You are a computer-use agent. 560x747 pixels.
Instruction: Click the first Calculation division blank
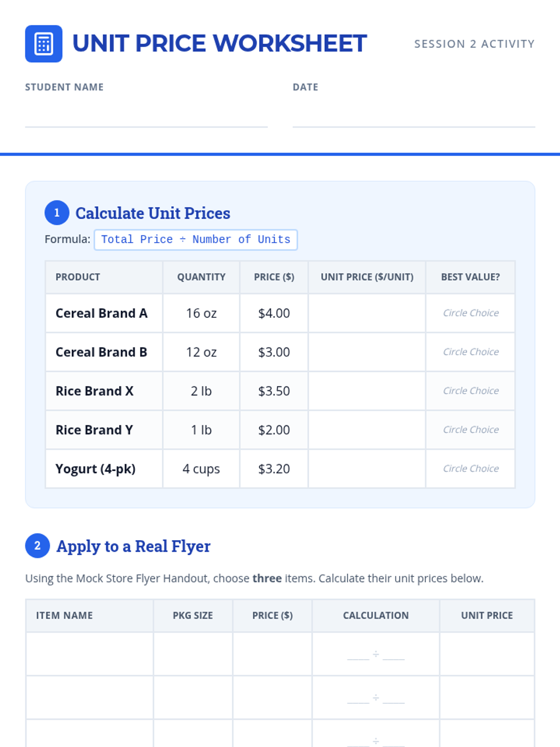coord(376,655)
